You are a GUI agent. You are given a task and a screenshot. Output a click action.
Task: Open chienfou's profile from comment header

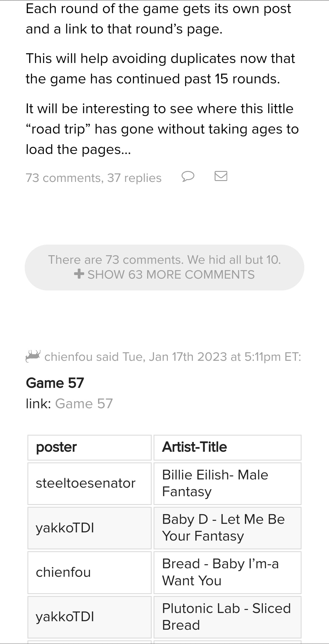point(68,357)
